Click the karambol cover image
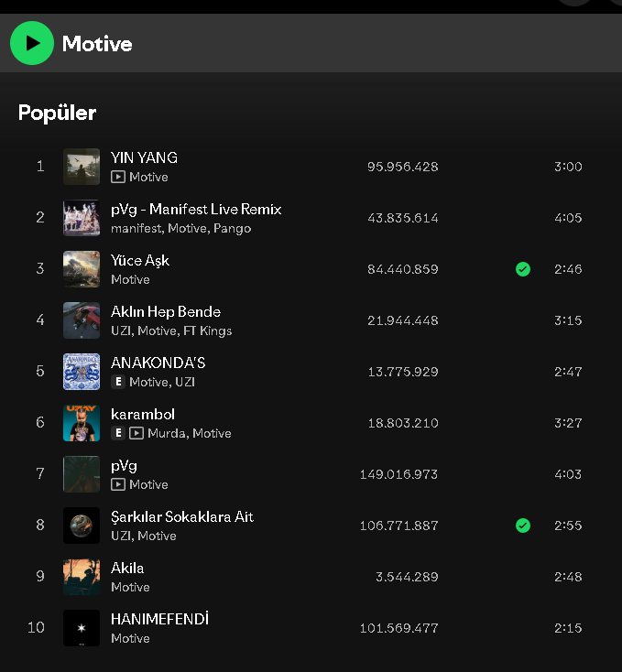The width and height of the screenshot is (622, 672). click(x=82, y=423)
